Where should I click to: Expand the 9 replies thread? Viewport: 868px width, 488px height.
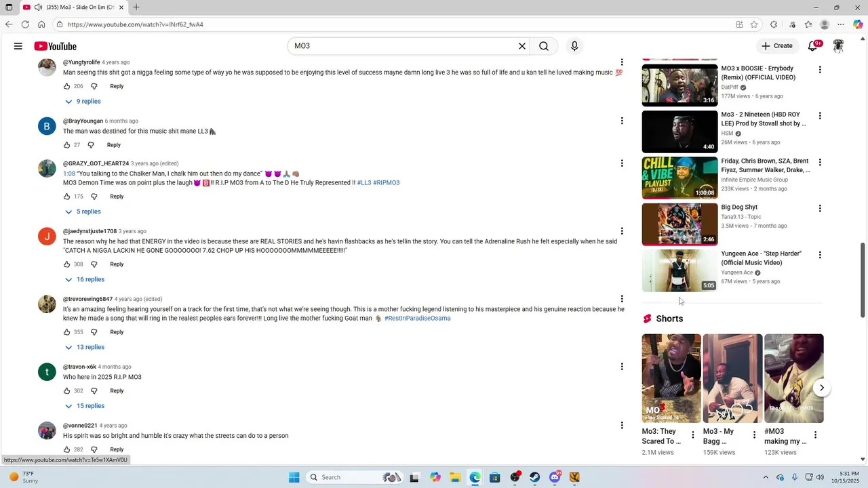(x=83, y=102)
